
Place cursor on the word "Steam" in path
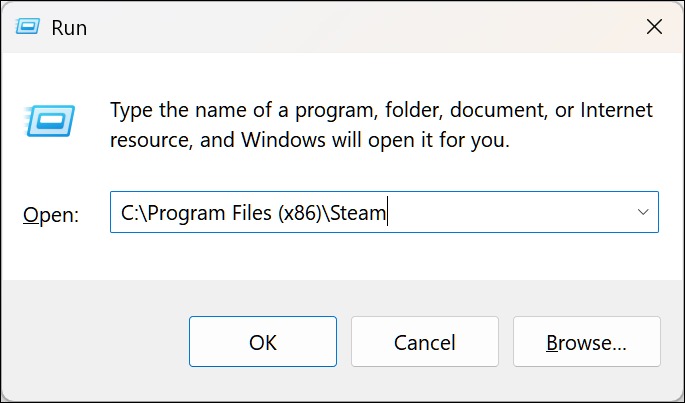pos(358,213)
